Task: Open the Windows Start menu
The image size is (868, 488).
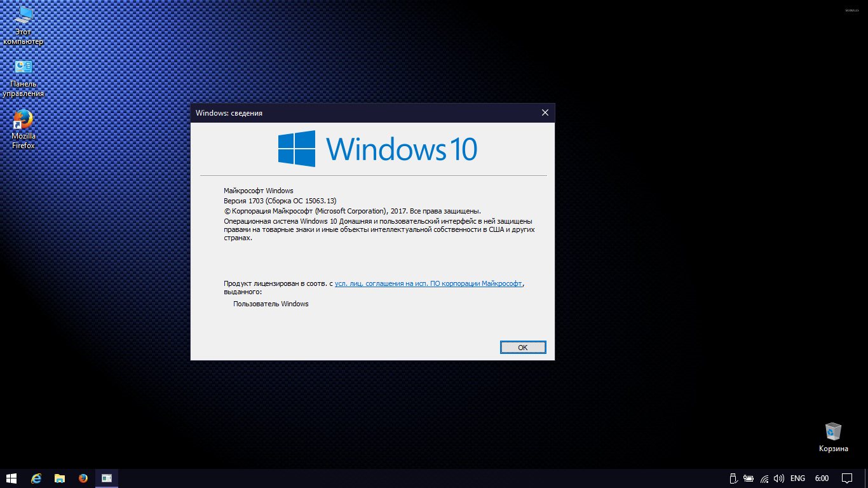Action: click(x=11, y=478)
